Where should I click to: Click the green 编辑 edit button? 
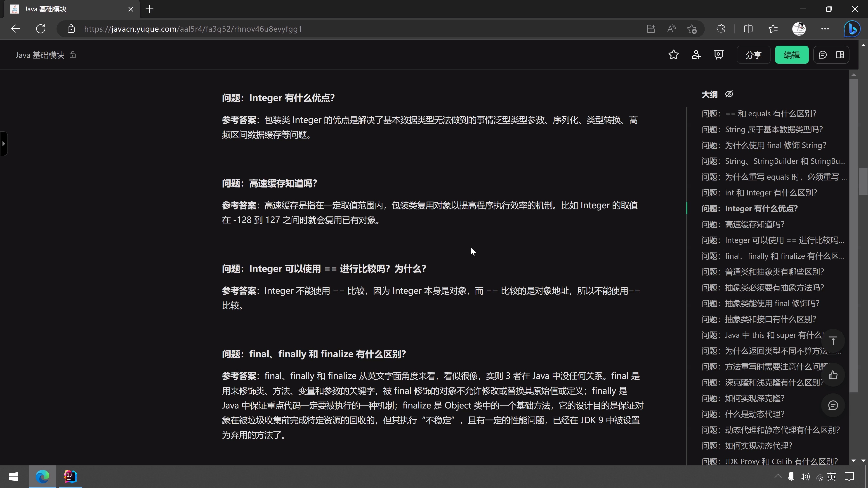click(792, 54)
